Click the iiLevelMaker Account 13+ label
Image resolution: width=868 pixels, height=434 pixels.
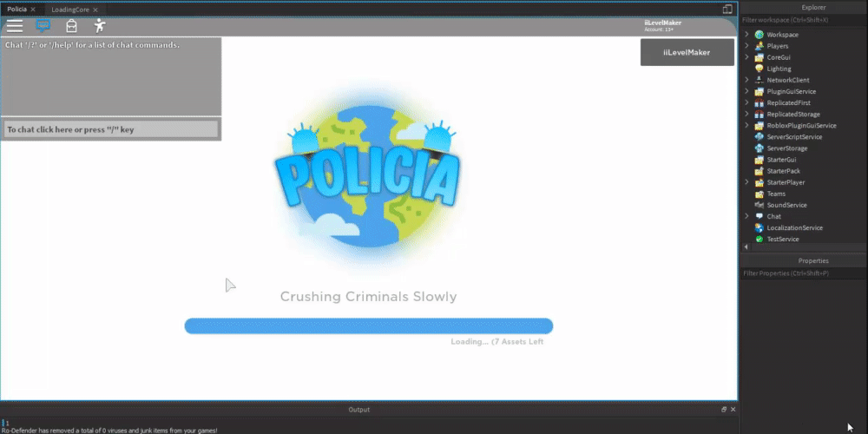tap(662, 25)
